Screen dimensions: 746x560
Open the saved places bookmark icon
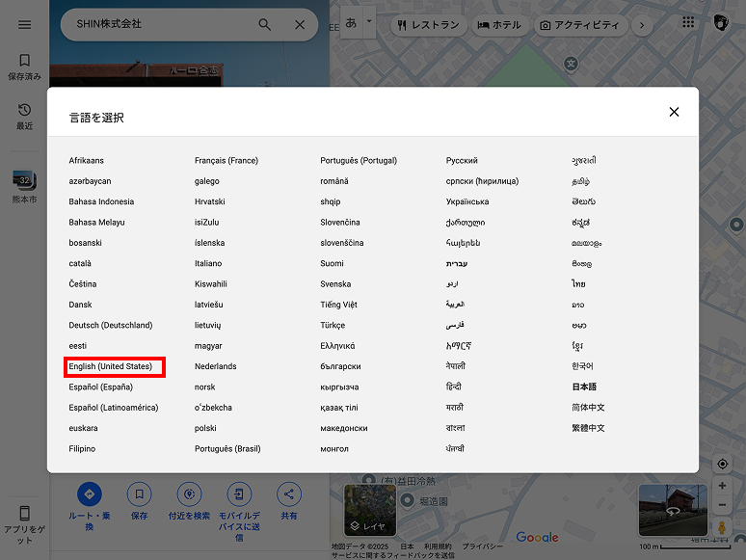pos(25,60)
